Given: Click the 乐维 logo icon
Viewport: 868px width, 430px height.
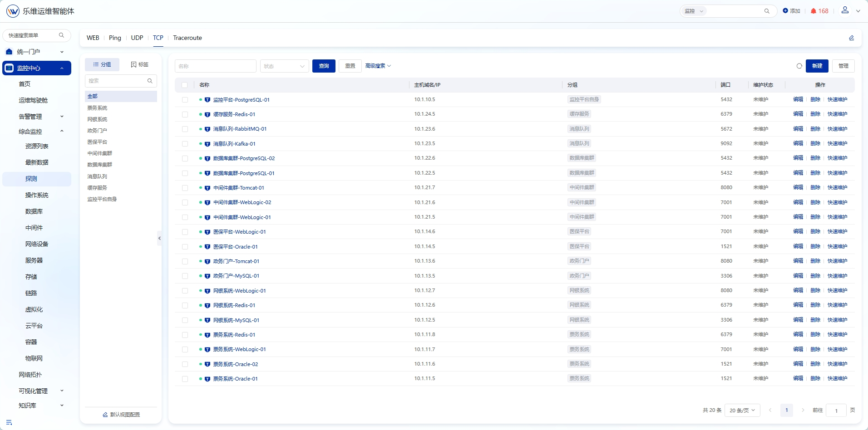Looking at the screenshot, I should click(13, 11).
